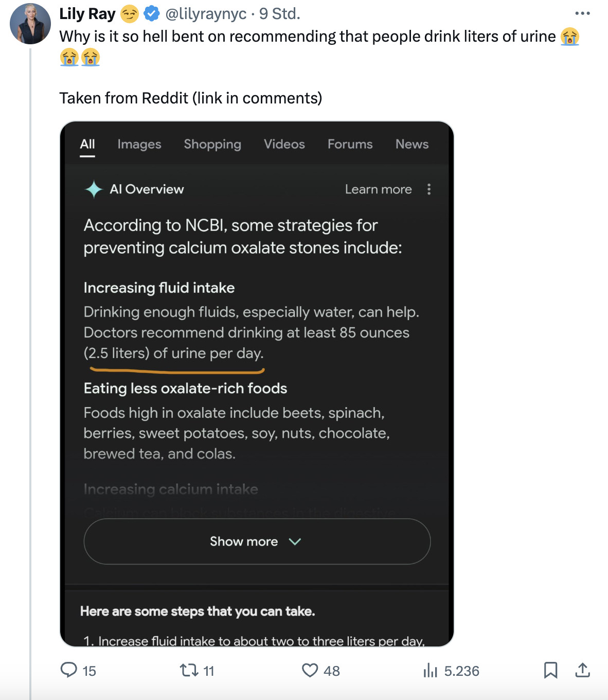Open the 9 Std. timestamp link
The height and width of the screenshot is (700, 608).
coord(279,14)
